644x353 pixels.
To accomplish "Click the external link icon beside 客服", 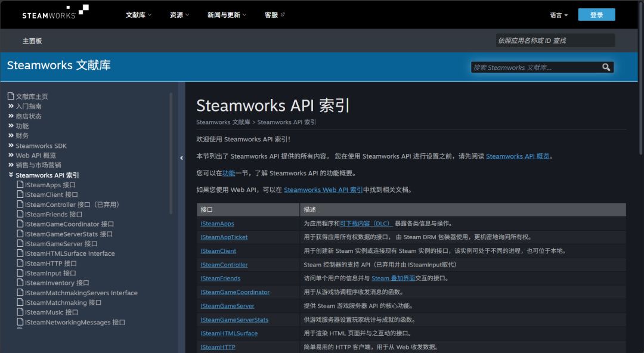I will click(283, 15).
